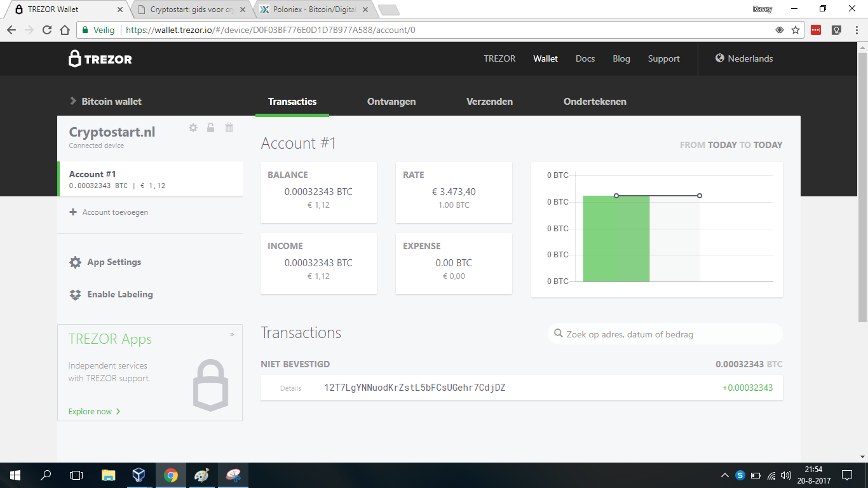Open VirtualBox from the taskbar
The height and width of the screenshot is (488, 868).
[139, 475]
